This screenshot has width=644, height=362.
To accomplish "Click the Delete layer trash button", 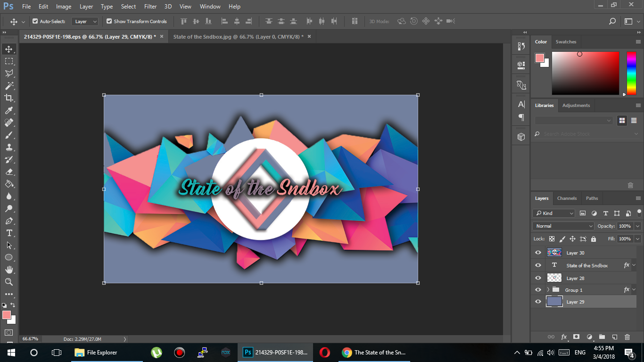I will pos(627,337).
